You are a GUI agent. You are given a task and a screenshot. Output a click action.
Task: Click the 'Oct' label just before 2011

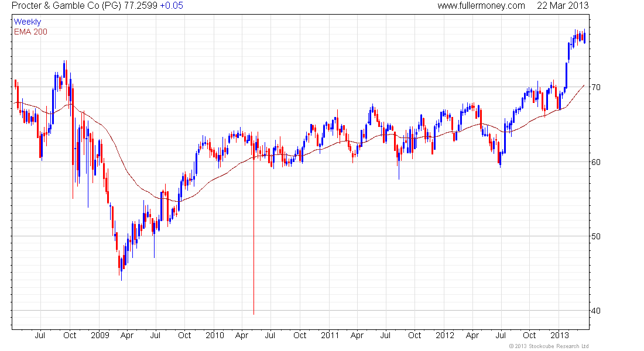tap(300, 335)
